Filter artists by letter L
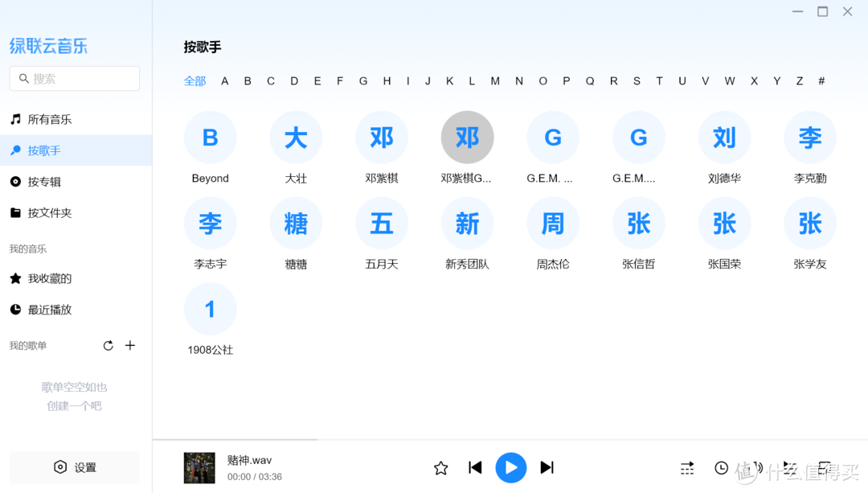The image size is (868, 493). (x=472, y=81)
